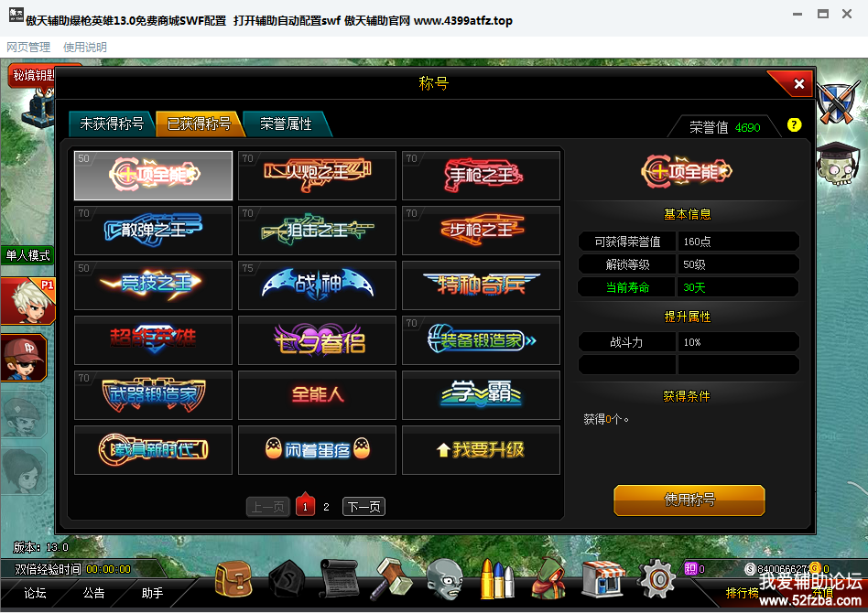This screenshot has width=868, height=613.
Task: Select the 超能英雄 title badge
Action: (153, 339)
